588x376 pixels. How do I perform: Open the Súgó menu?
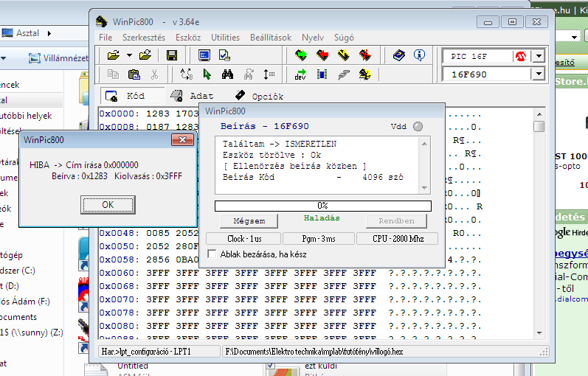pos(344,38)
